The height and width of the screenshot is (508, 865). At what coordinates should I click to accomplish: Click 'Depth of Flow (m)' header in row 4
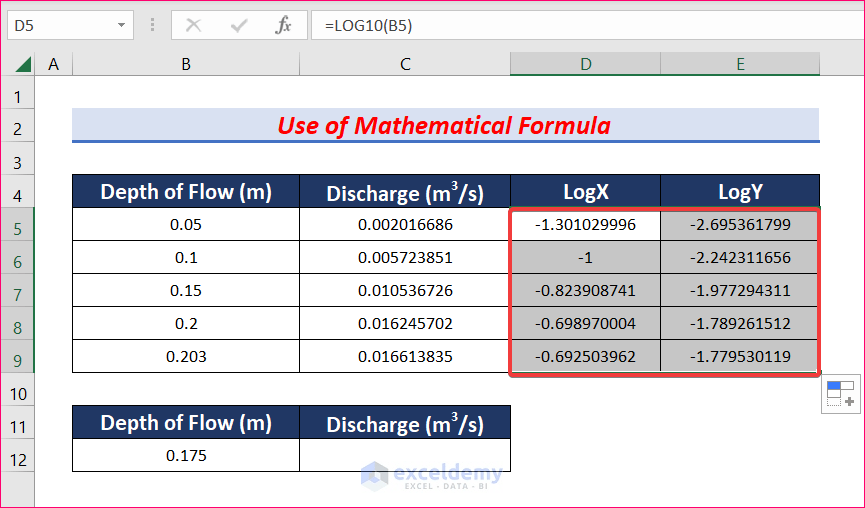[x=186, y=191]
